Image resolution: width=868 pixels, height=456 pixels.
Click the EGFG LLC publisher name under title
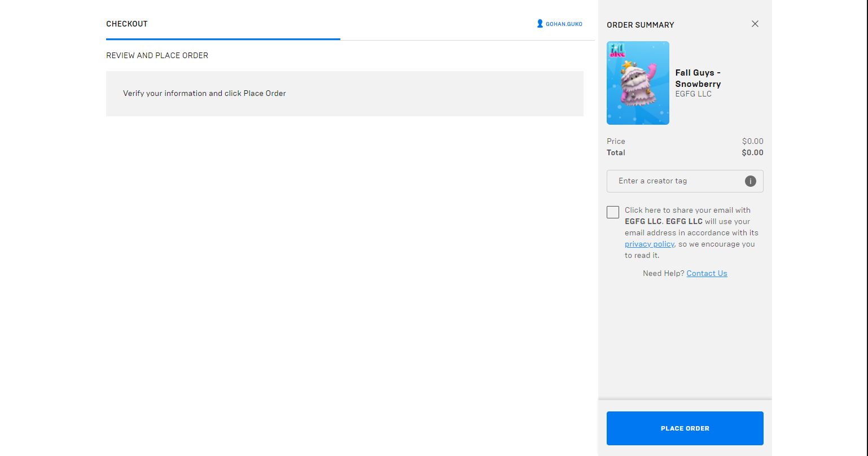[x=693, y=94]
